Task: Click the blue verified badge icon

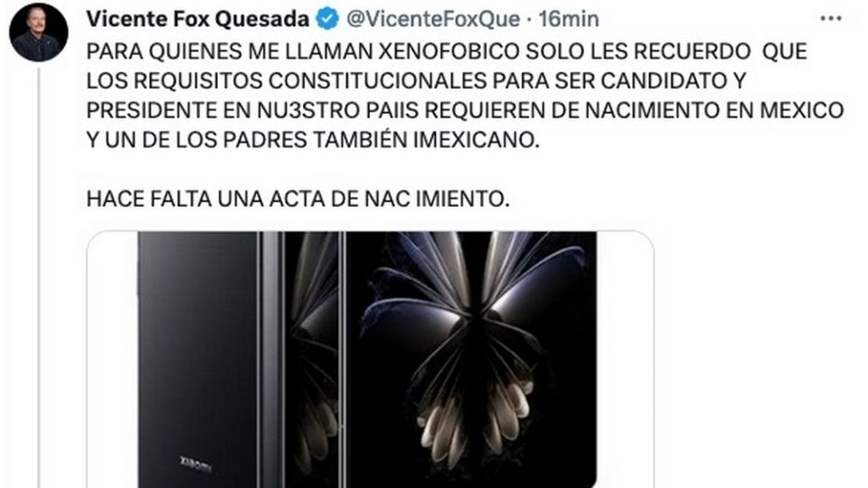Action: coord(327,19)
